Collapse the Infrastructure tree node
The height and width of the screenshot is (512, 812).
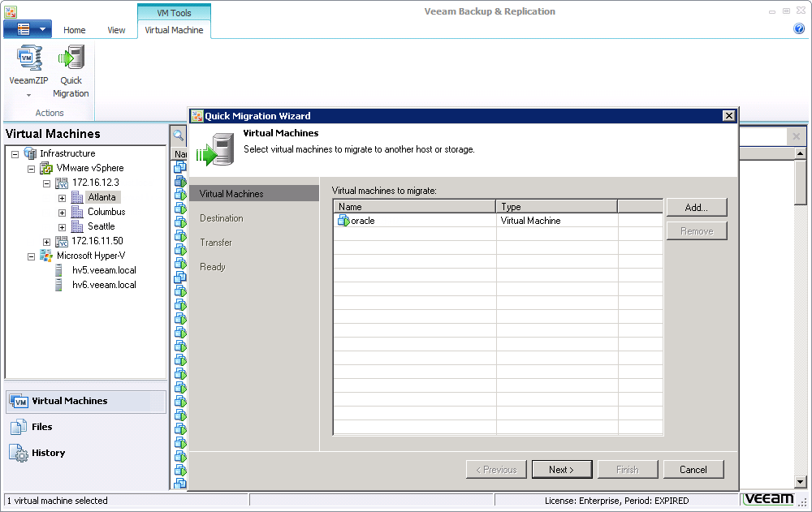click(15, 153)
